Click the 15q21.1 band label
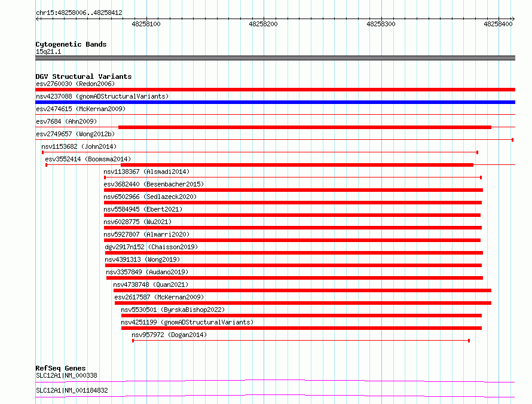 coord(48,51)
